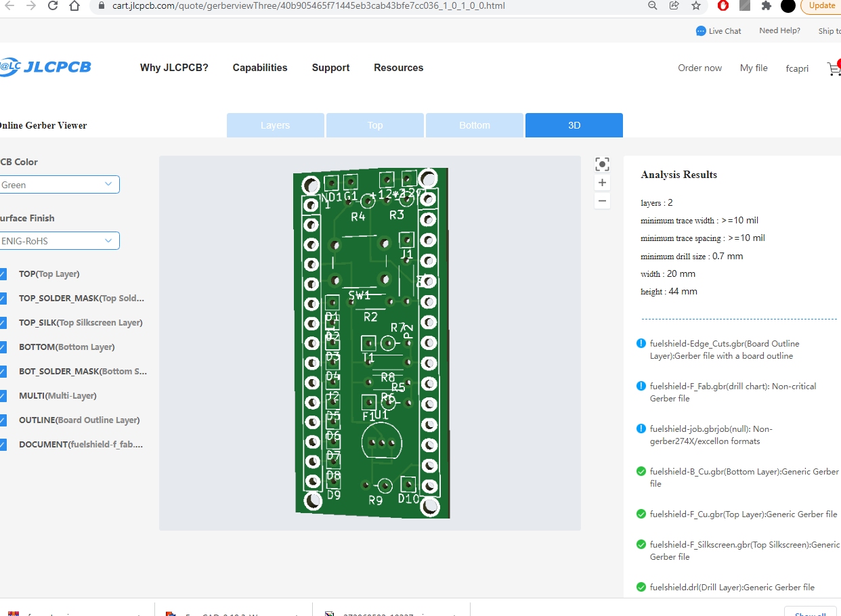Click the Need Help? link

coord(779,30)
